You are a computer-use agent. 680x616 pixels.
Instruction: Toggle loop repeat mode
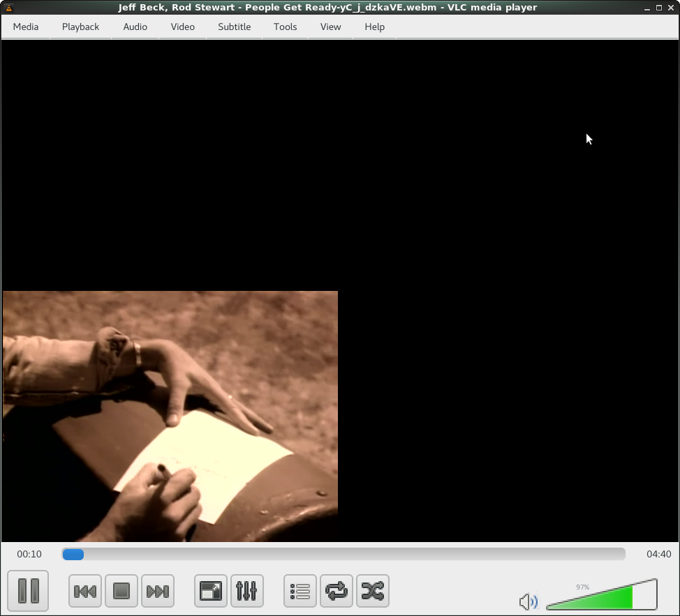(337, 591)
